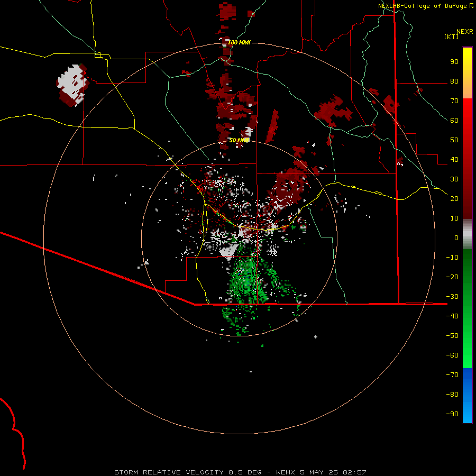Click the -40 value on velocity scale

[452, 316]
